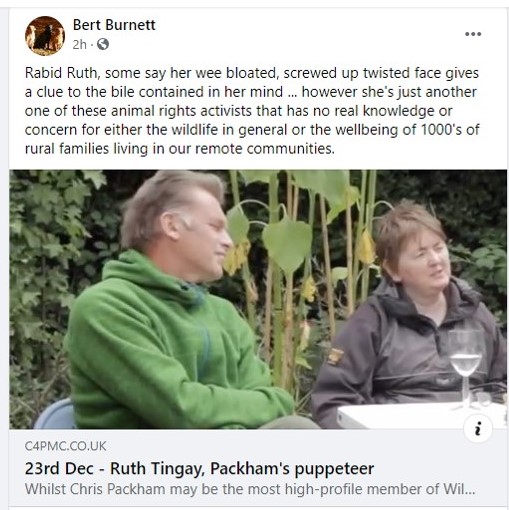Viewport: 509px width, 510px height.
Task: Open the "23rd Dec - Ruth Tingay" headline
Action: [x=199, y=468]
